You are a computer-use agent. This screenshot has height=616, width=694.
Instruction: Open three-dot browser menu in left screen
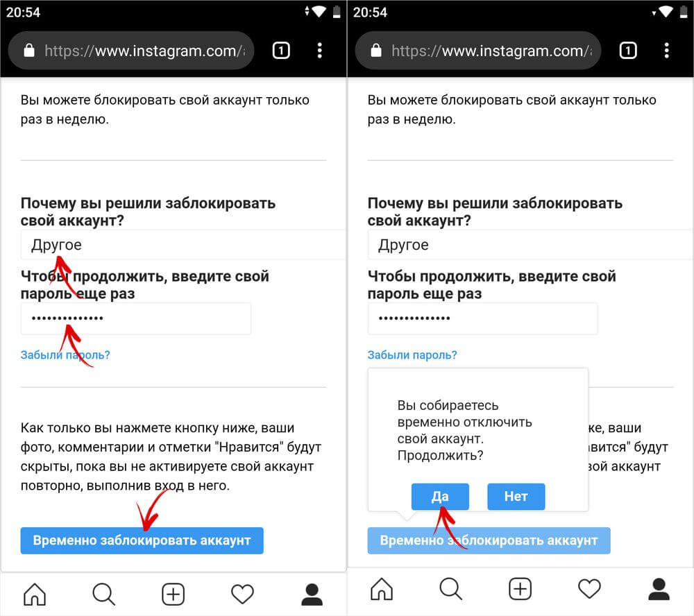coord(319,51)
